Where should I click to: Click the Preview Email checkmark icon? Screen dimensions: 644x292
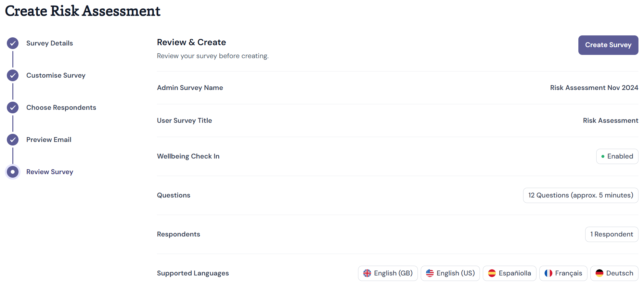13,140
